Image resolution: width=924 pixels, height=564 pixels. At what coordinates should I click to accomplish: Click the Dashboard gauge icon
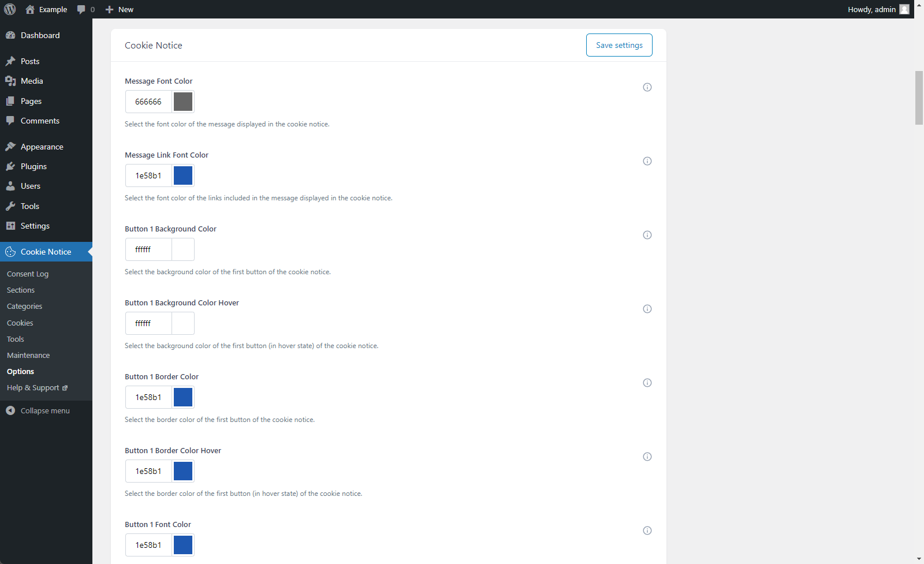coord(10,35)
